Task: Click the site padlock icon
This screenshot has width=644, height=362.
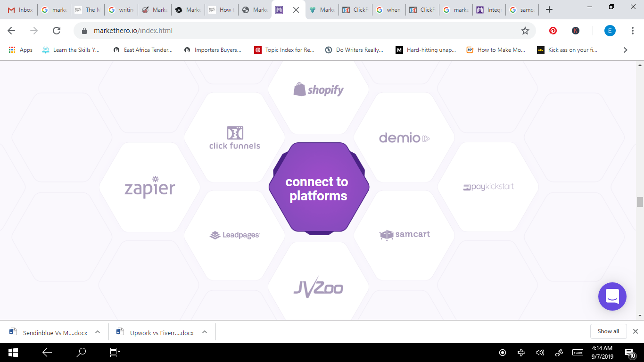Action: coord(85,31)
